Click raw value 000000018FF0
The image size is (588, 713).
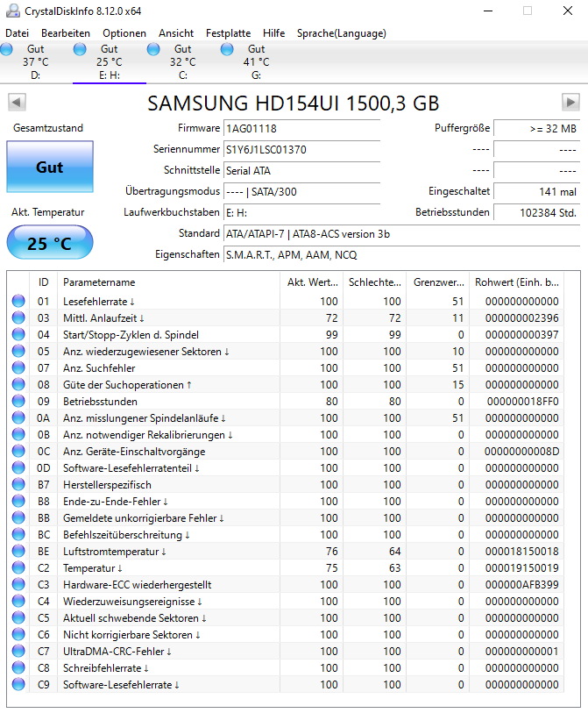coord(522,402)
